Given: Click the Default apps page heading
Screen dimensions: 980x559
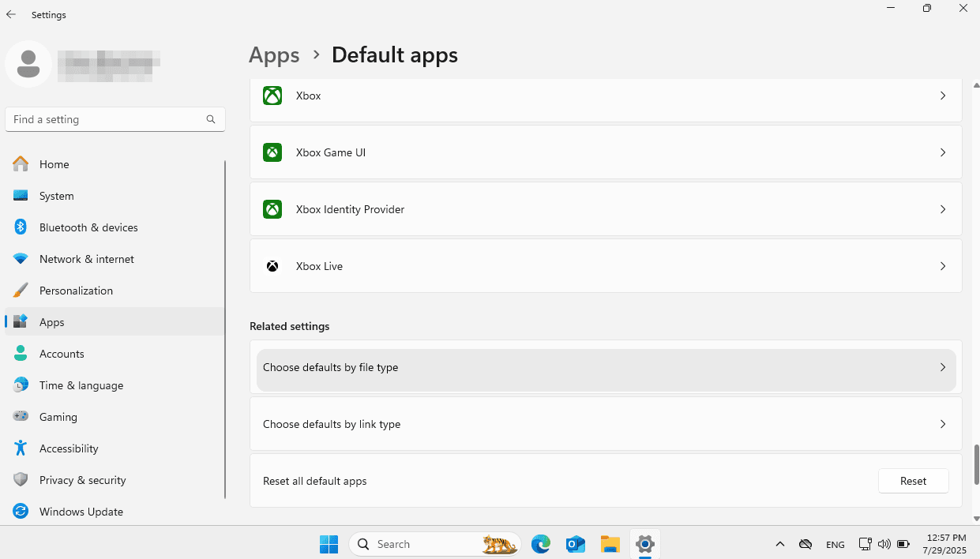Looking at the screenshot, I should tap(395, 55).
